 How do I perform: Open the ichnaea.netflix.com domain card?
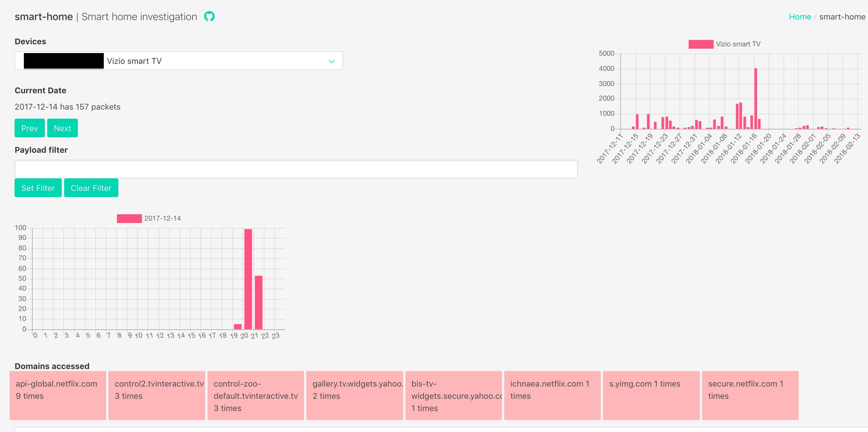[x=552, y=396]
